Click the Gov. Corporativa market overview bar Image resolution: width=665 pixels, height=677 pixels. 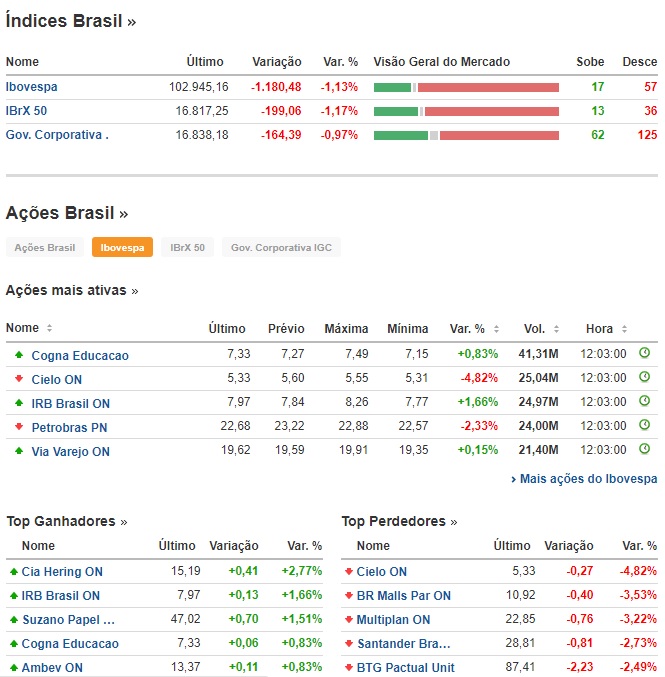pos(466,136)
